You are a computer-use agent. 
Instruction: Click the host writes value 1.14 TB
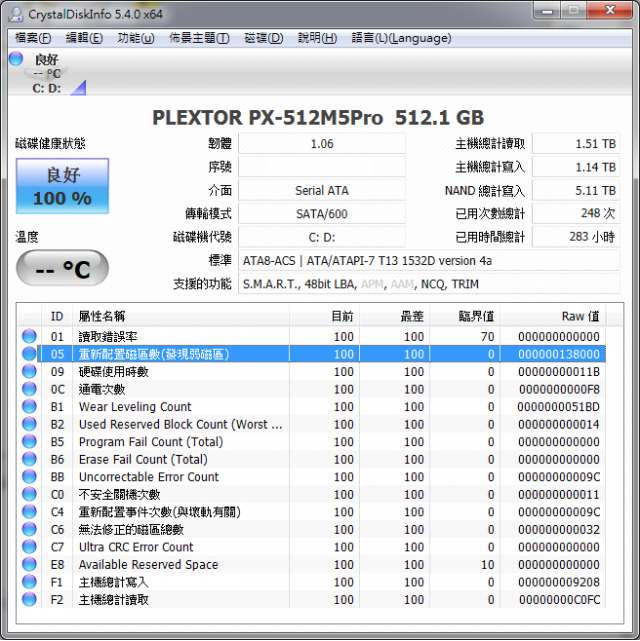575,167
